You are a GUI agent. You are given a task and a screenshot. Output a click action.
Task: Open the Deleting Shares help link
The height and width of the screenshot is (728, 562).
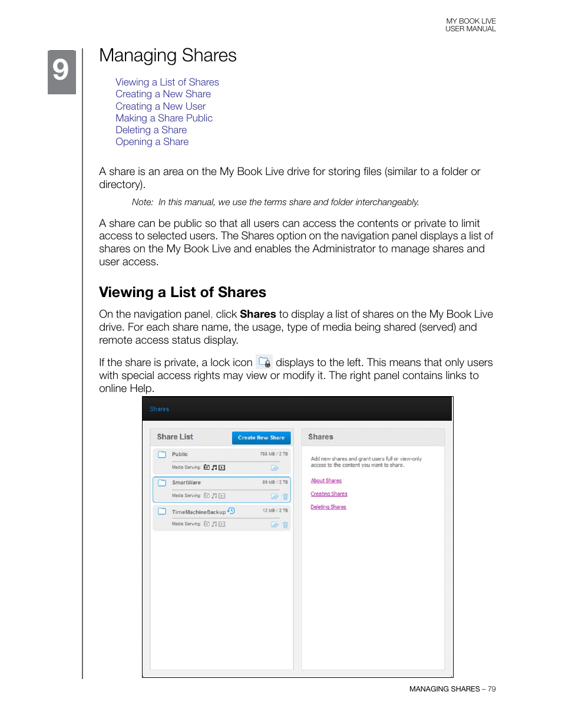(329, 507)
